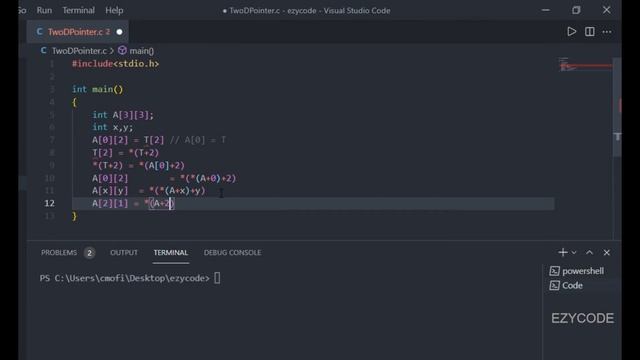640x360 pixels.
Task: Click the problems count badge showing 2
Action: tap(89, 253)
